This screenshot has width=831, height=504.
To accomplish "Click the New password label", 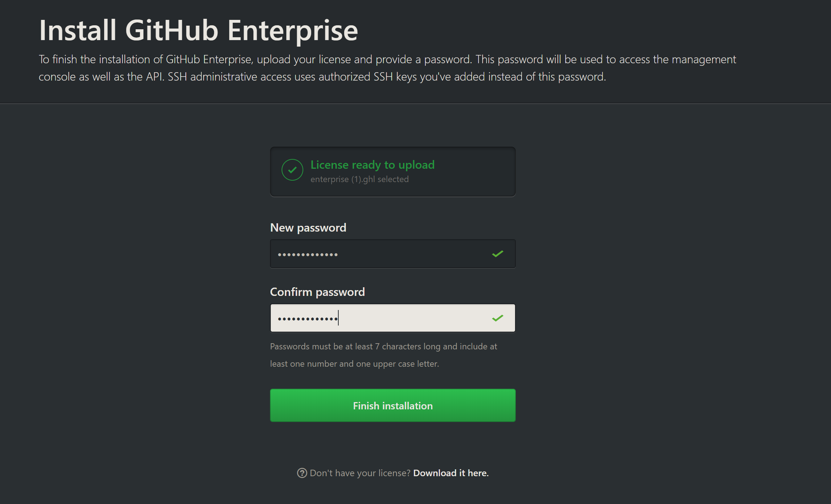I will pyautogui.click(x=308, y=228).
